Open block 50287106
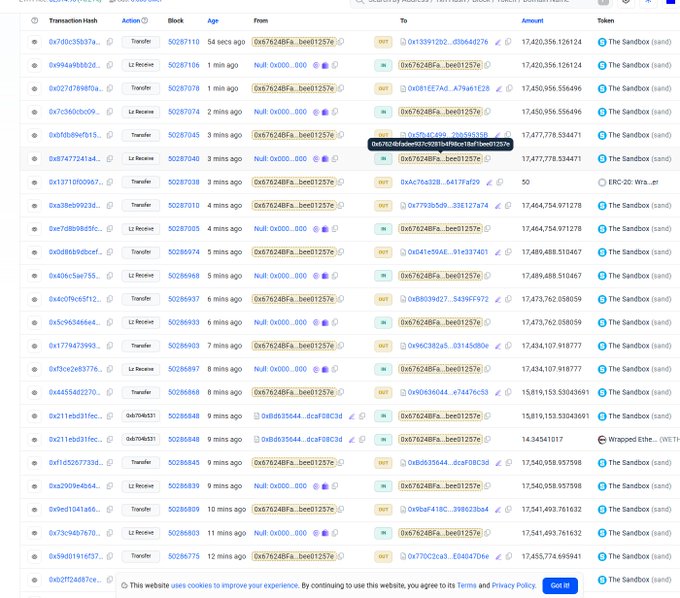Image resolution: width=680 pixels, height=598 pixels. pyautogui.click(x=183, y=65)
